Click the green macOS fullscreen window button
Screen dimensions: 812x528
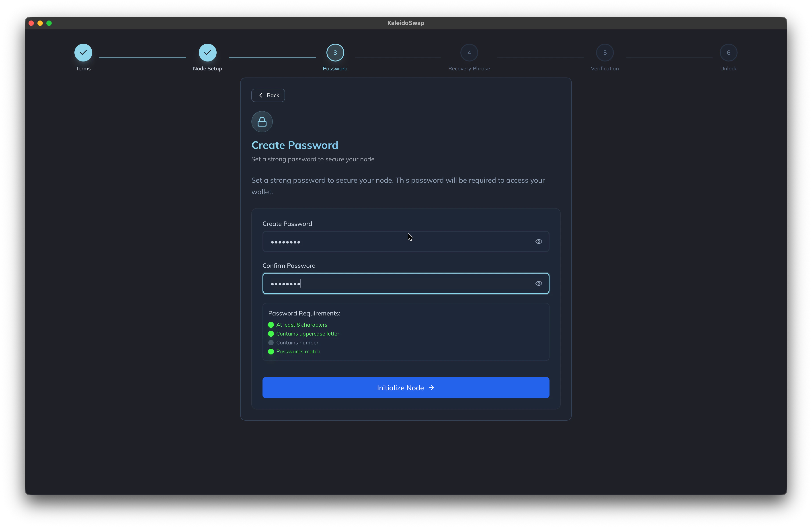pos(49,23)
